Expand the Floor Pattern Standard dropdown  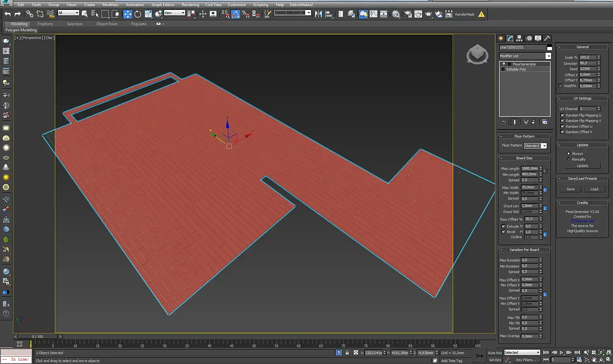(x=544, y=146)
